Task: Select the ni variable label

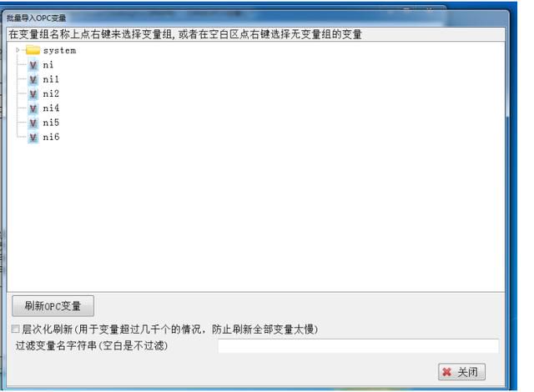Action: click(48, 65)
